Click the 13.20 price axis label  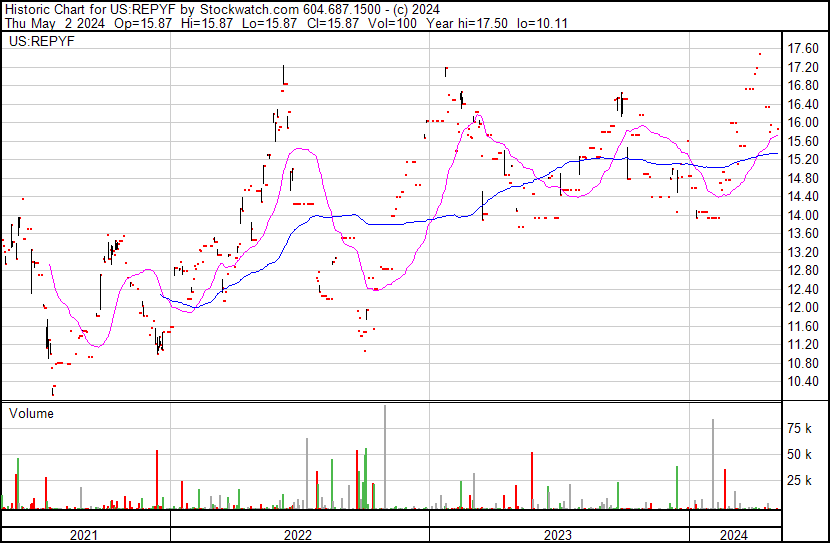803,252
